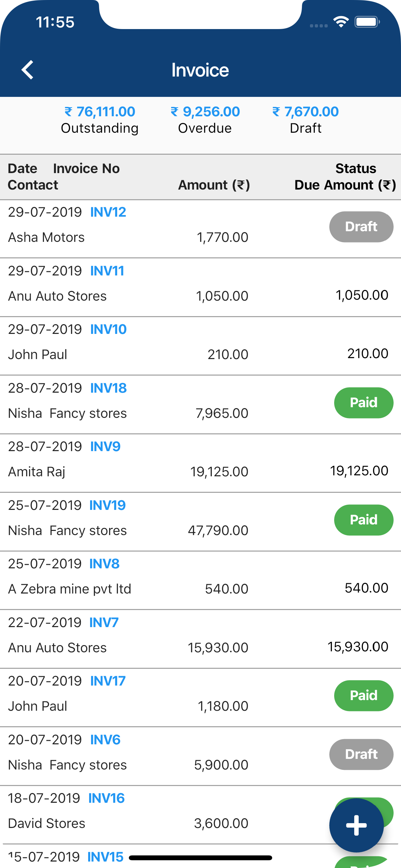This screenshot has height=868, width=401.
Task: Select the Paid badge on INV17
Action: pyautogui.click(x=364, y=695)
